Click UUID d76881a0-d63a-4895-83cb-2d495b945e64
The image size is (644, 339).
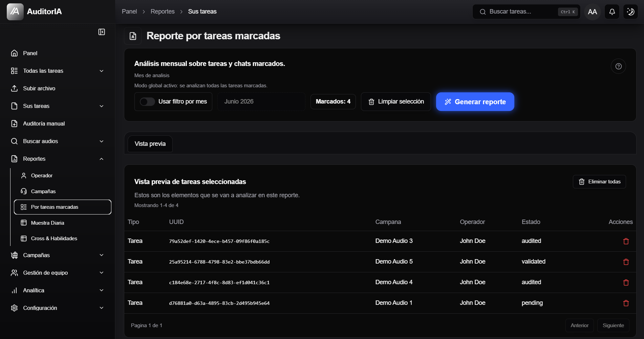[219, 303]
